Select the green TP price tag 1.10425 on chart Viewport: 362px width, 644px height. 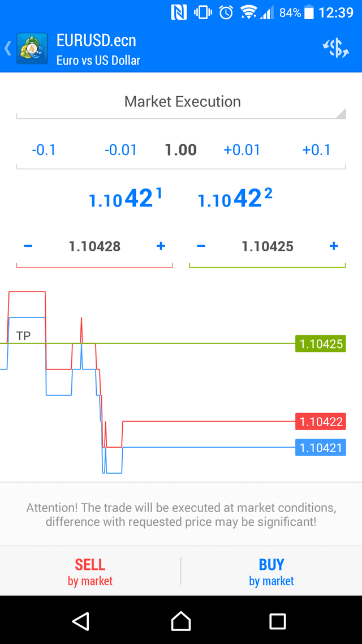(320, 344)
